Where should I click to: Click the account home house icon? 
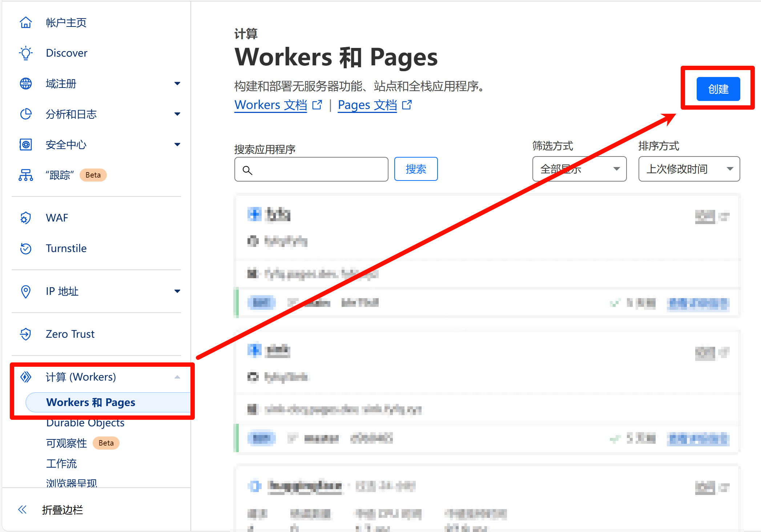pos(25,23)
